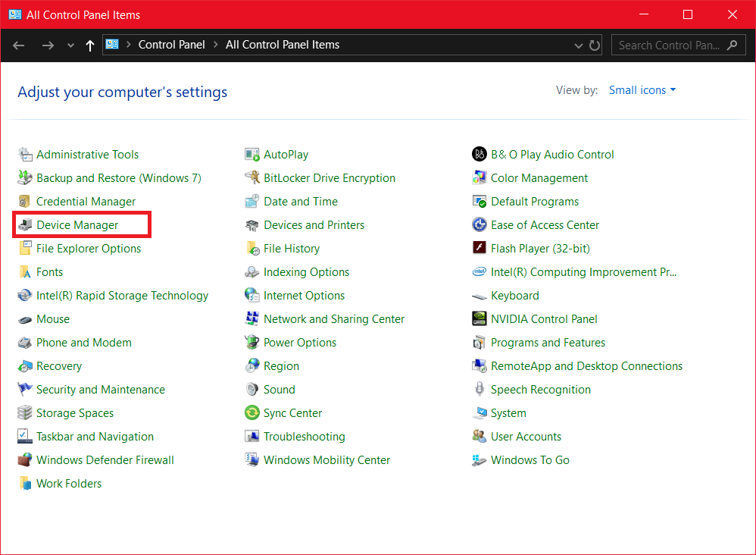The width and height of the screenshot is (756, 555).
Task: Click the BitLocker Drive Encryption icon
Action: (x=252, y=178)
